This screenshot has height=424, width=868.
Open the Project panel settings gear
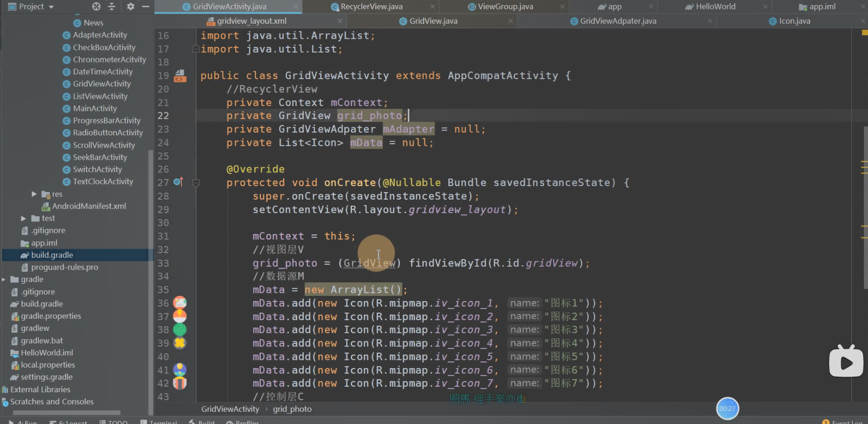coord(130,7)
